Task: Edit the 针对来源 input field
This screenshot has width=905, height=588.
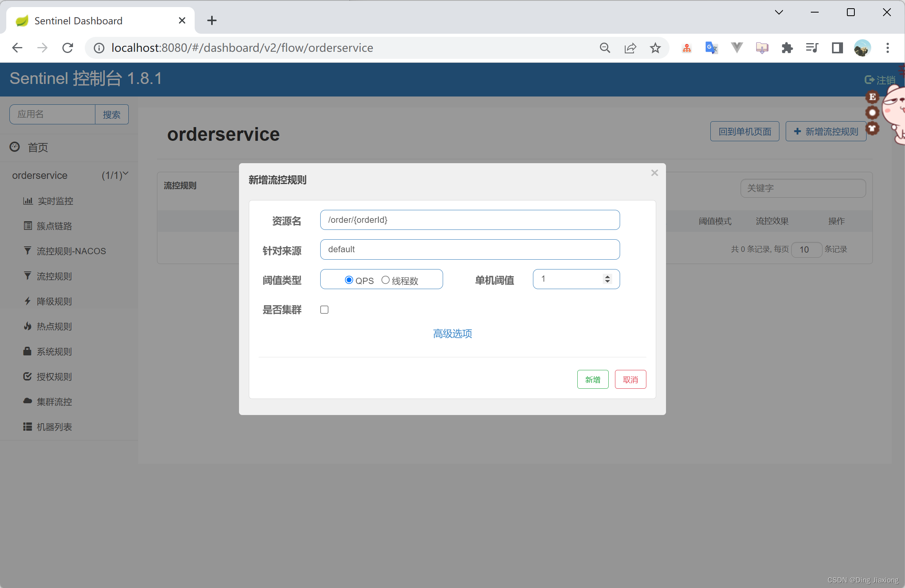Action: point(470,249)
